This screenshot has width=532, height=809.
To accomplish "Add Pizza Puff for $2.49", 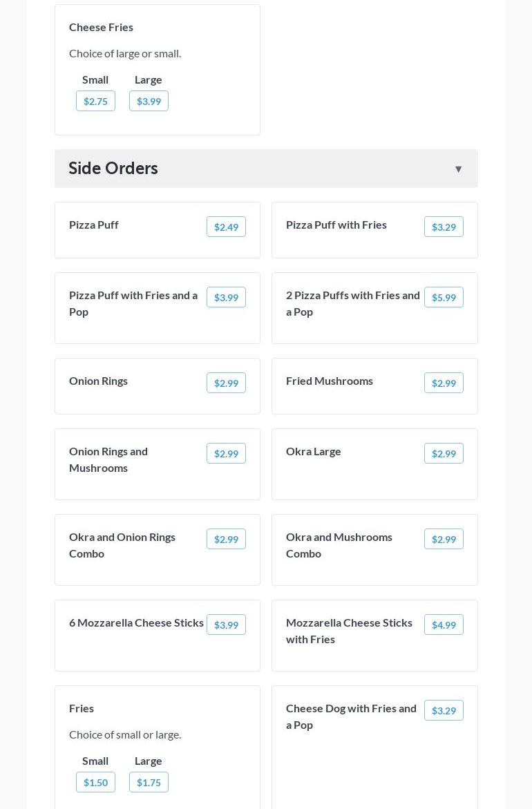I will (x=226, y=227).
